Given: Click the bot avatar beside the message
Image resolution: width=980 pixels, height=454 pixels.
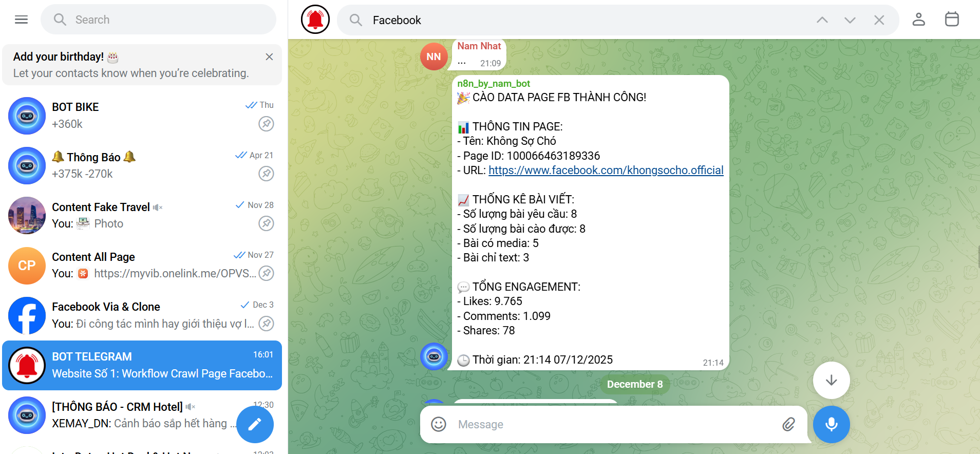Looking at the screenshot, I should [434, 356].
